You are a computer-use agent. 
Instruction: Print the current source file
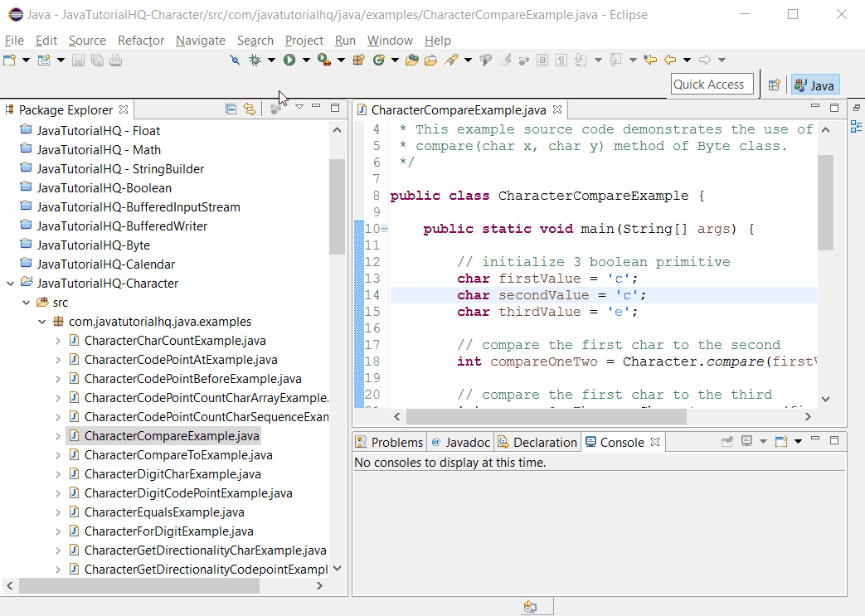tap(116, 60)
